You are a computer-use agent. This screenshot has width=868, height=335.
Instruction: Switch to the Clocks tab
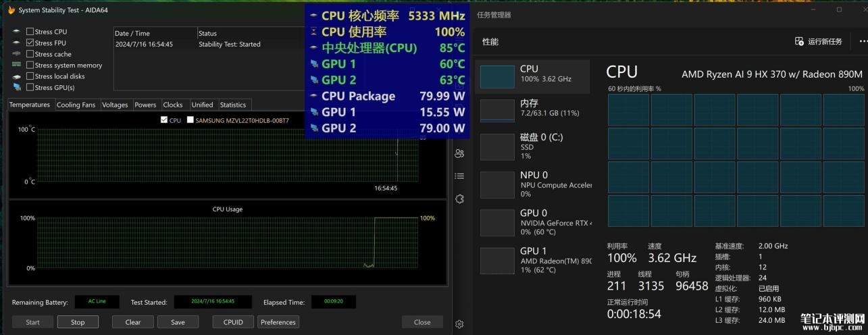[173, 105]
